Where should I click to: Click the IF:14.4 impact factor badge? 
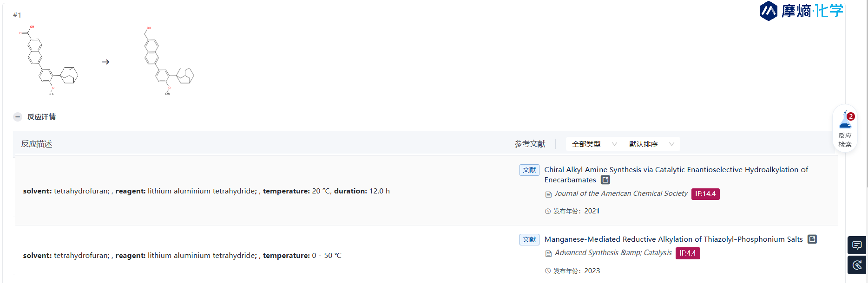[705, 194]
